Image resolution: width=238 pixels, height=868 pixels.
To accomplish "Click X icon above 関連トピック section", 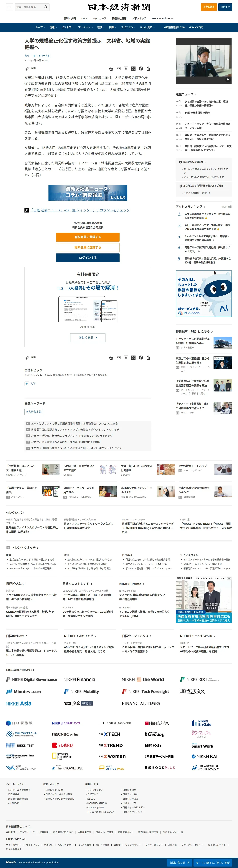I will (x=133, y=358).
